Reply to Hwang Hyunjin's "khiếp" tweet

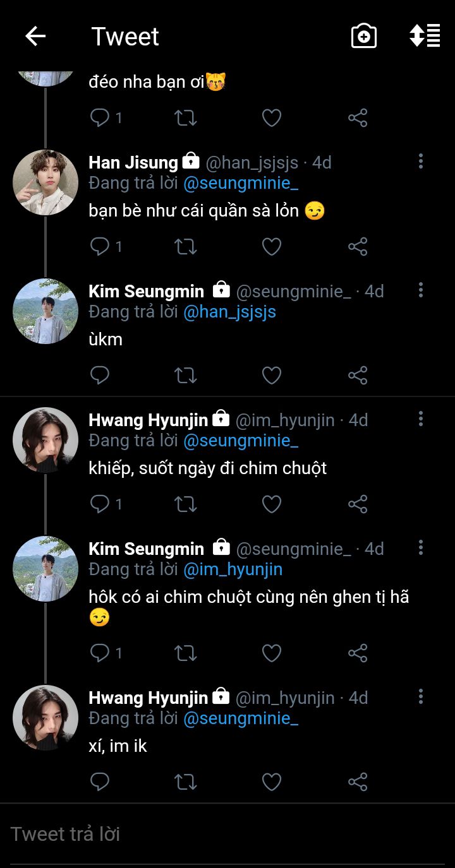tap(100, 504)
